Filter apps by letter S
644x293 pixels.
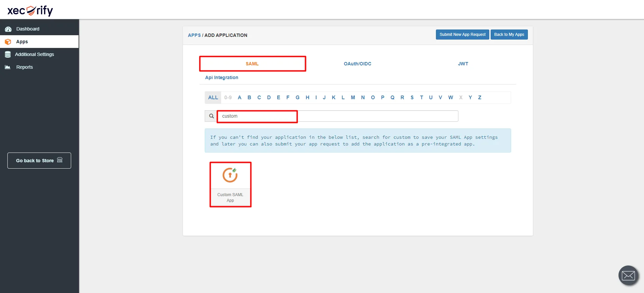(412, 98)
